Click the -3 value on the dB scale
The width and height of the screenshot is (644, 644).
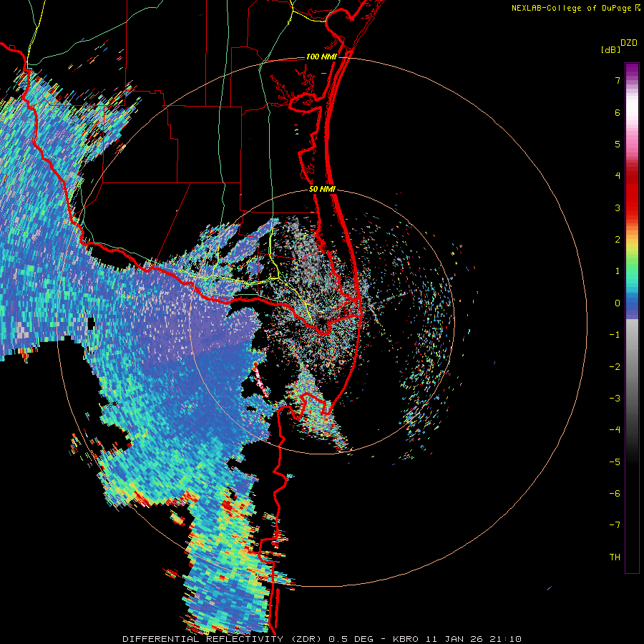[615, 399]
